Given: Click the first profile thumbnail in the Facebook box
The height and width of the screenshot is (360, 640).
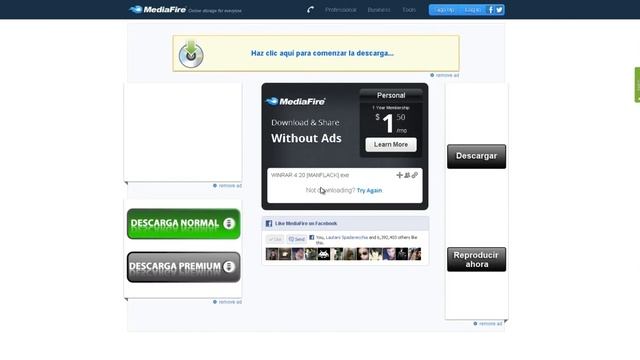Looking at the screenshot, I should pyautogui.click(x=272, y=254).
